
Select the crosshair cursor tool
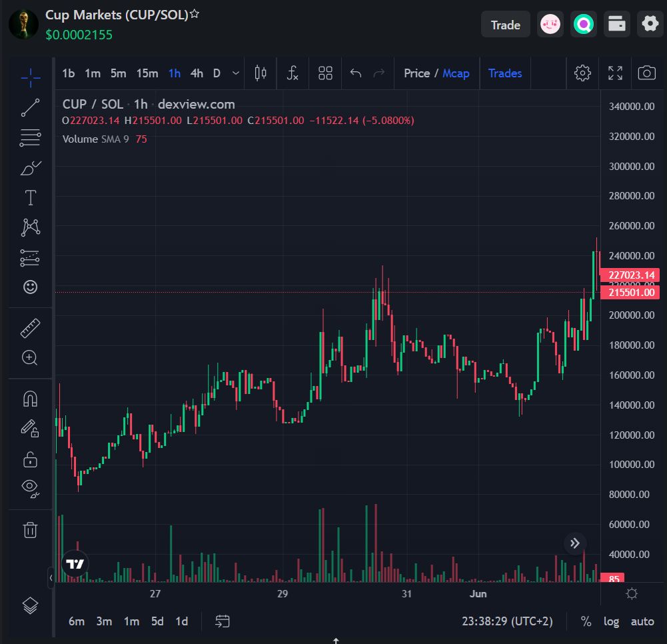pos(31,78)
